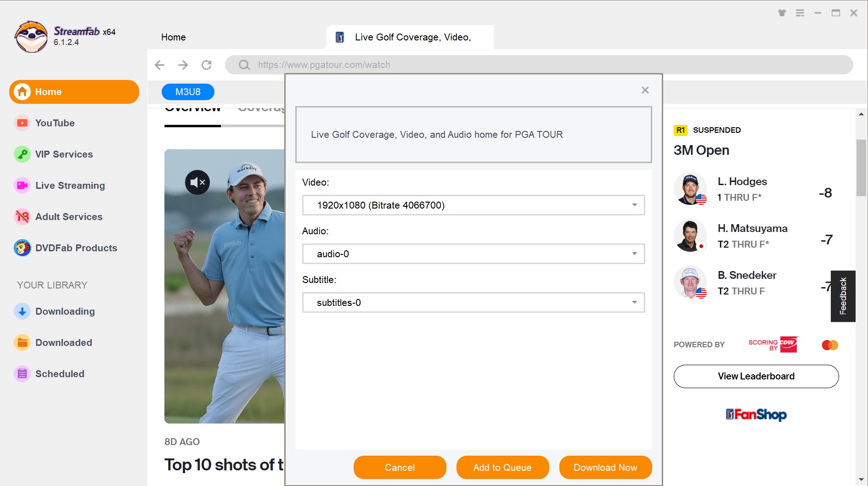Click H. Matsuyama player avatar
The width and height of the screenshot is (868, 486).
pyautogui.click(x=690, y=236)
